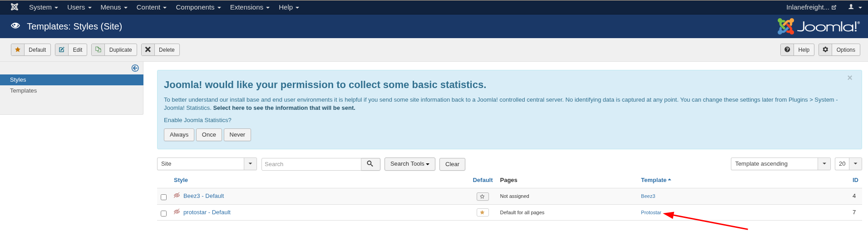Open the Help menu in the top bar
868x251 pixels.
tap(289, 7)
